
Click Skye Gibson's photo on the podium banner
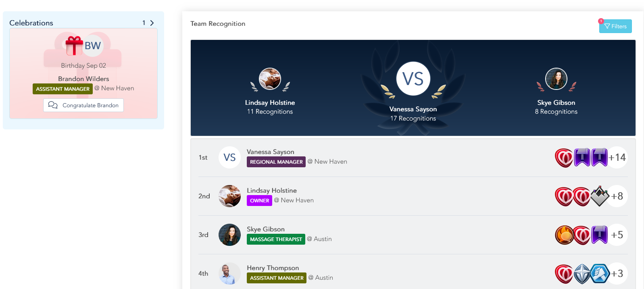(556, 79)
